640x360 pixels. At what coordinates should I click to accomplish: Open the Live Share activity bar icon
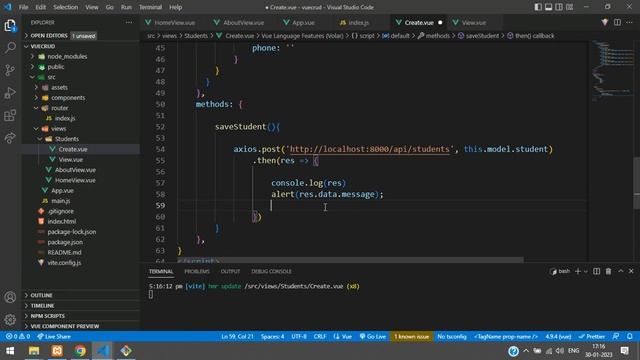tap(10, 138)
